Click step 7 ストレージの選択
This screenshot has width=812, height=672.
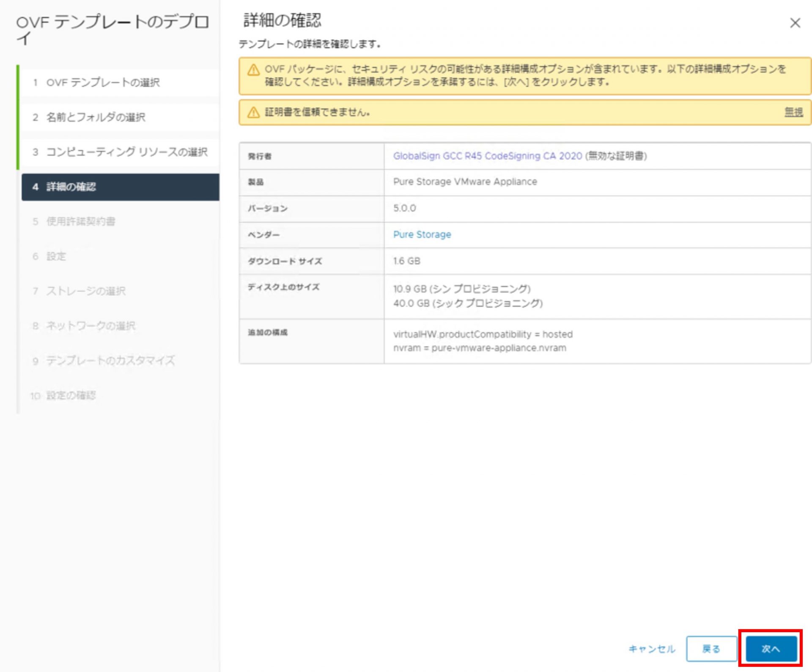point(85,291)
